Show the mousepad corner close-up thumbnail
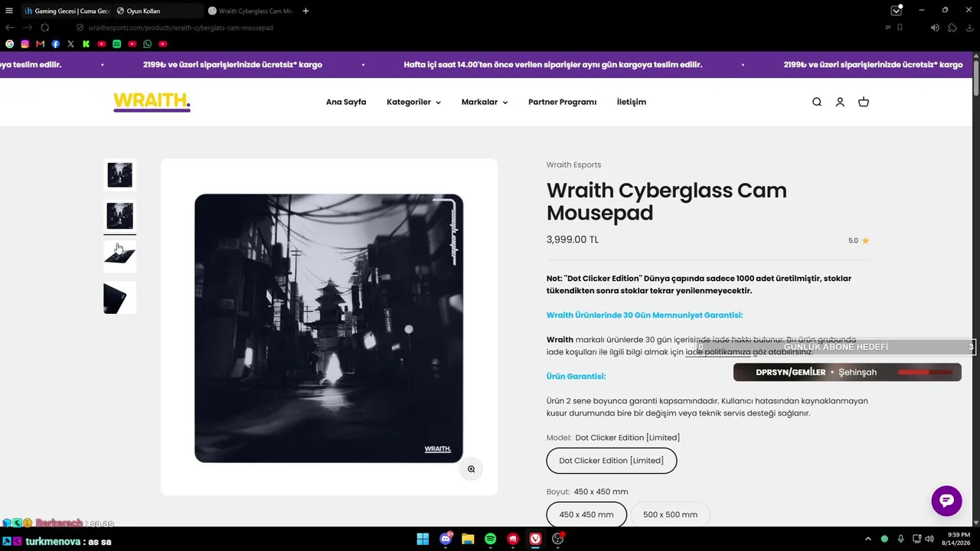Image resolution: width=980 pixels, height=551 pixels. click(119, 298)
